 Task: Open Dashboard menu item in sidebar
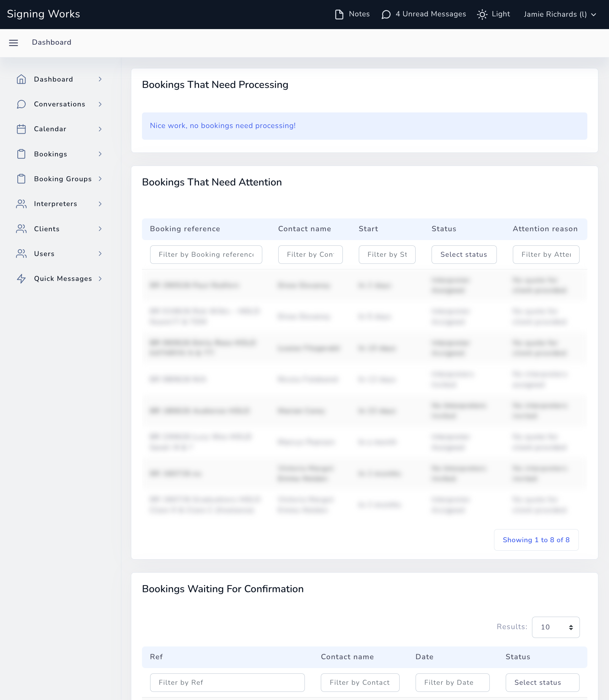60,79
